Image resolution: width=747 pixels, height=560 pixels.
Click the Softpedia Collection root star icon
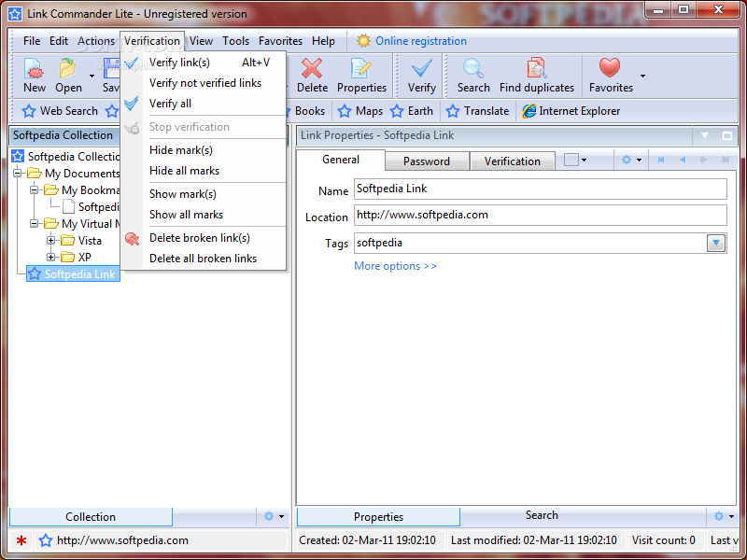point(18,156)
